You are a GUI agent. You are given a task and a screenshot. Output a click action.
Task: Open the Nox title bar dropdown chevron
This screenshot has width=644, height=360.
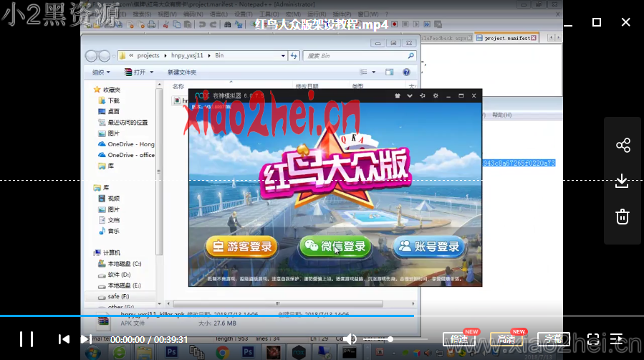click(410, 96)
